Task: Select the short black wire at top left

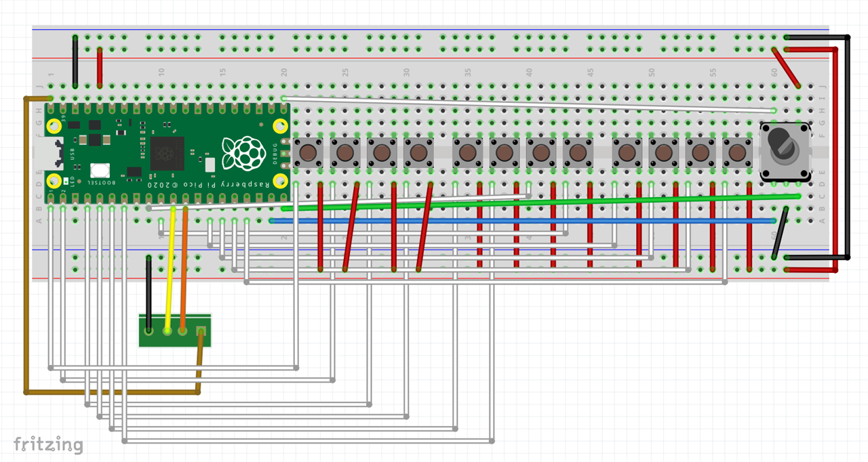Action: tap(75, 61)
